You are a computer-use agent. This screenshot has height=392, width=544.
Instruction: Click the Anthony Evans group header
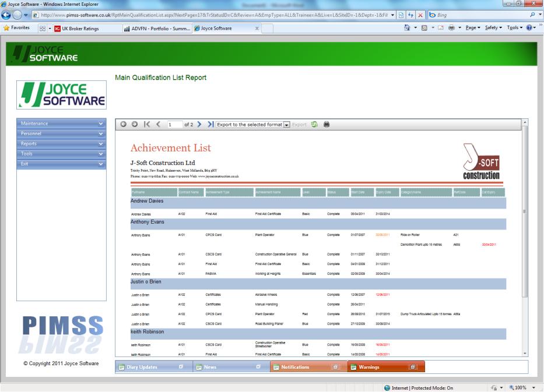[x=318, y=224]
